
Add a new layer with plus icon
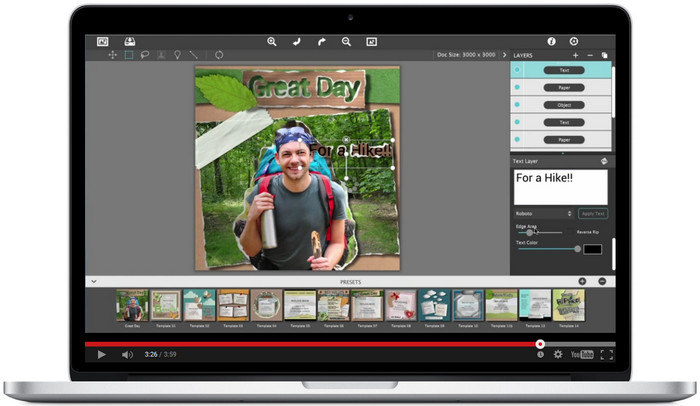coord(575,55)
